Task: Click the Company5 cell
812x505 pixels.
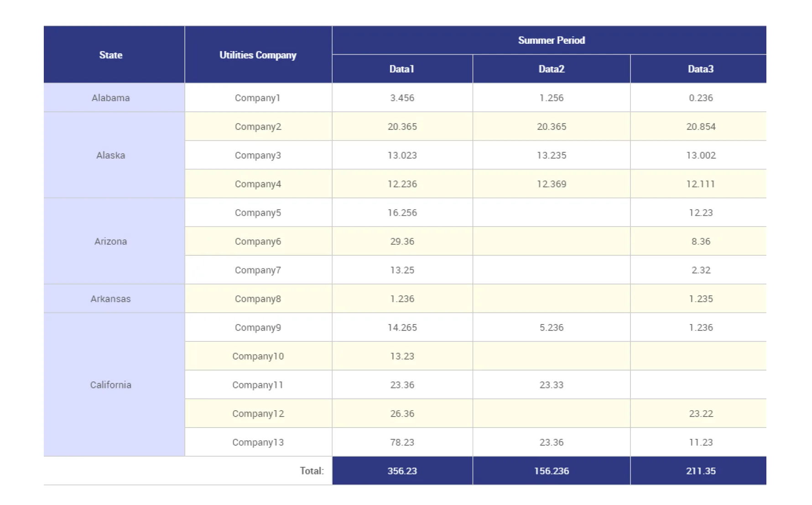Action: 258,212
